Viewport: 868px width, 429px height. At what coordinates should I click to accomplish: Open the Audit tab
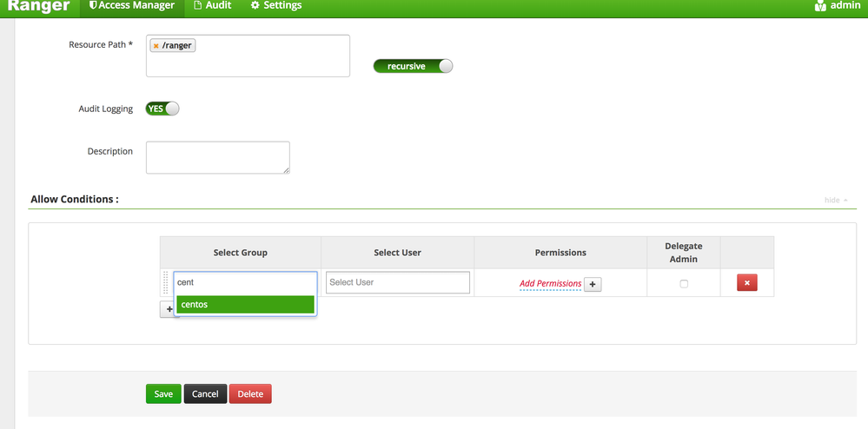point(212,5)
